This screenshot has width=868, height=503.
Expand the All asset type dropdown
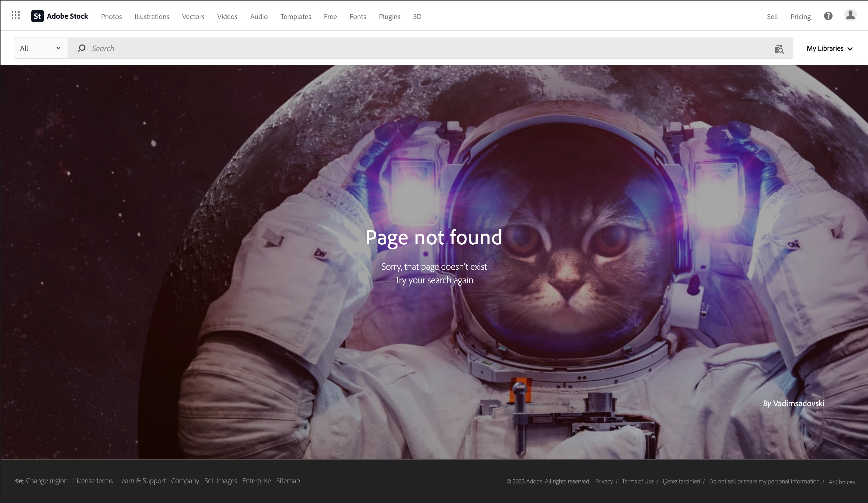(x=40, y=48)
